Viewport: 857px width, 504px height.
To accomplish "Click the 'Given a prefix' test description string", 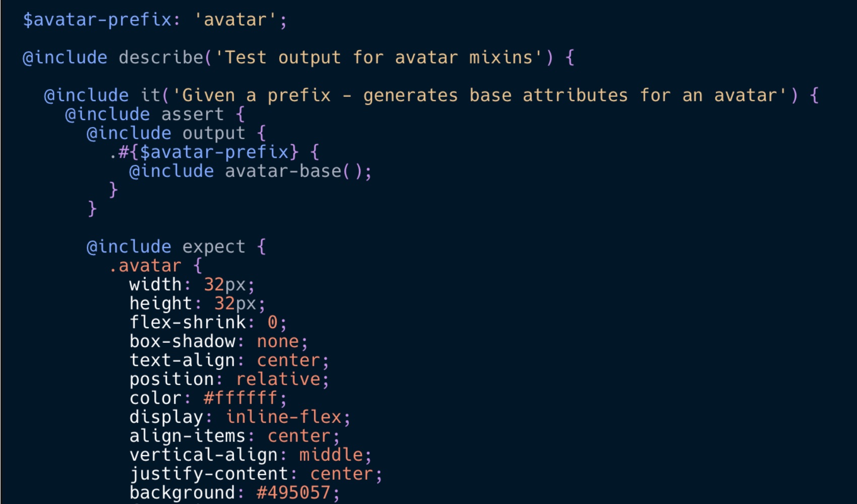I will coord(479,96).
